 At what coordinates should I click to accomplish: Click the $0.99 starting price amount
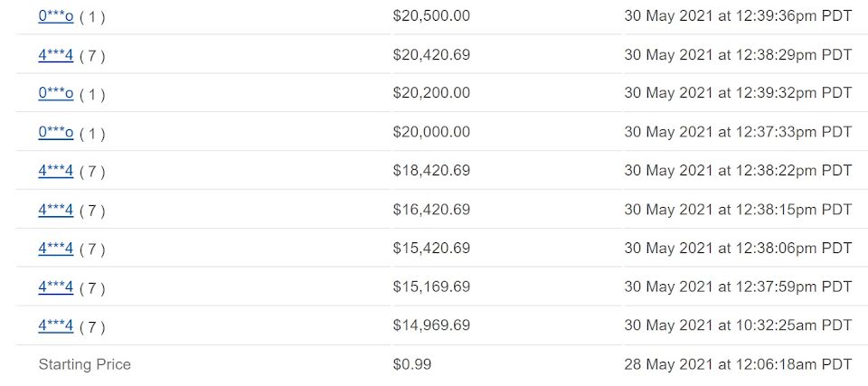[x=412, y=364]
